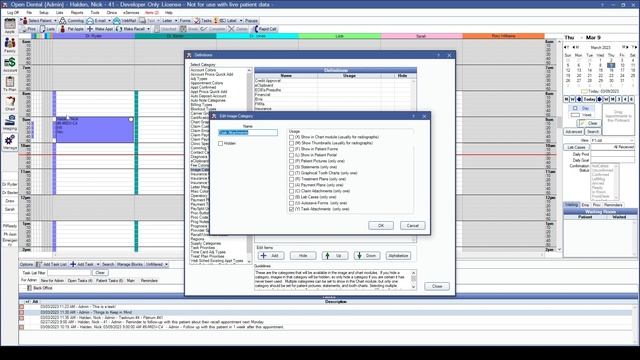Open the Make Recall dropdown arrow
This screenshot has width=640, height=360.
tap(148, 29)
